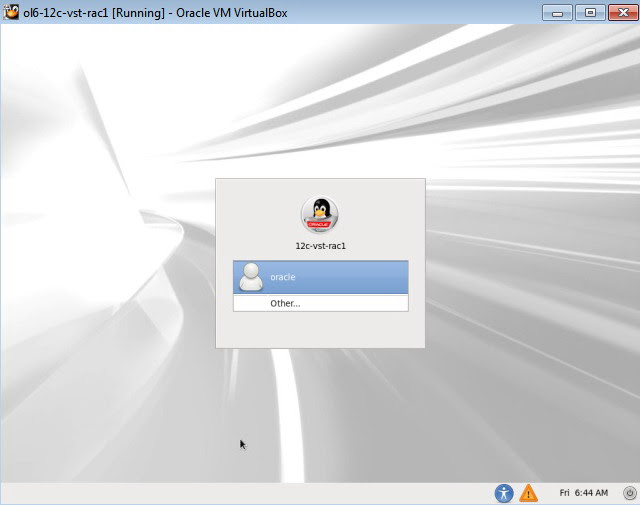Viewport: 640px width, 505px height.
Task: Click the Fri 6:44 AM clock
Action: point(584,493)
